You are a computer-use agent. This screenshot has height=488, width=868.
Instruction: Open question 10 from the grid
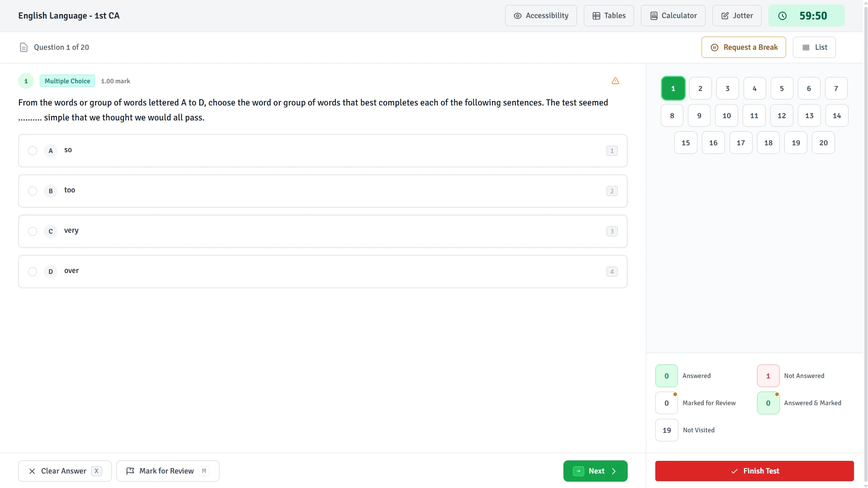(726, 116)
